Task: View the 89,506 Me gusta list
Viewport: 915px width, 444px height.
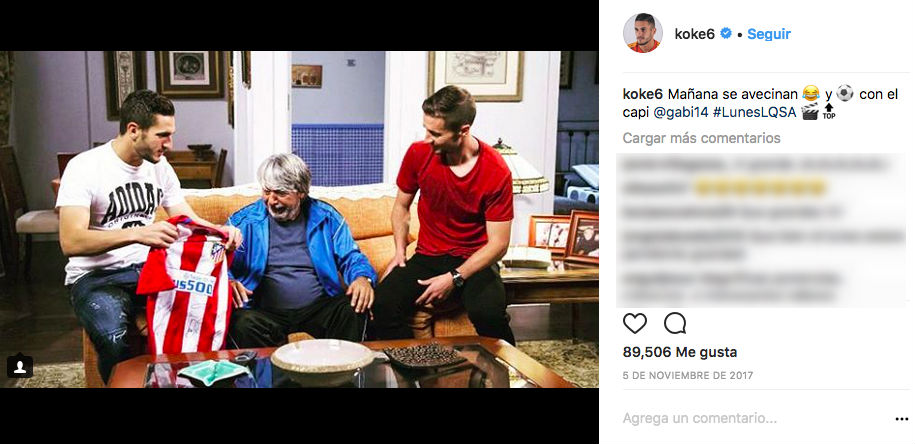Action: click(x=680, y=352)
